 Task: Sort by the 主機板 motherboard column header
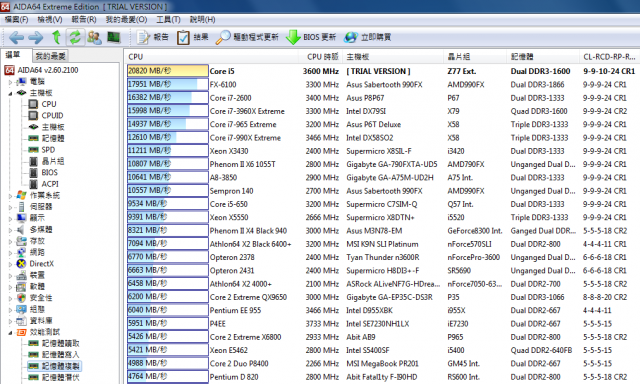pos(393,57)
